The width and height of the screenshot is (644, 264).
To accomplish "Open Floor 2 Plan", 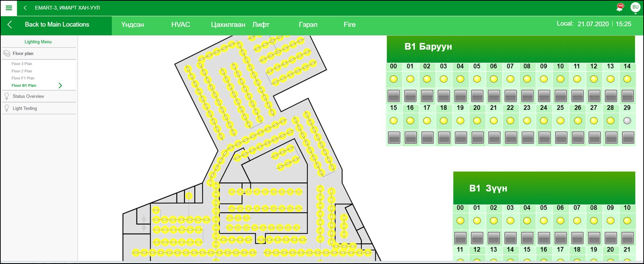I will click(x=22, y=71).
